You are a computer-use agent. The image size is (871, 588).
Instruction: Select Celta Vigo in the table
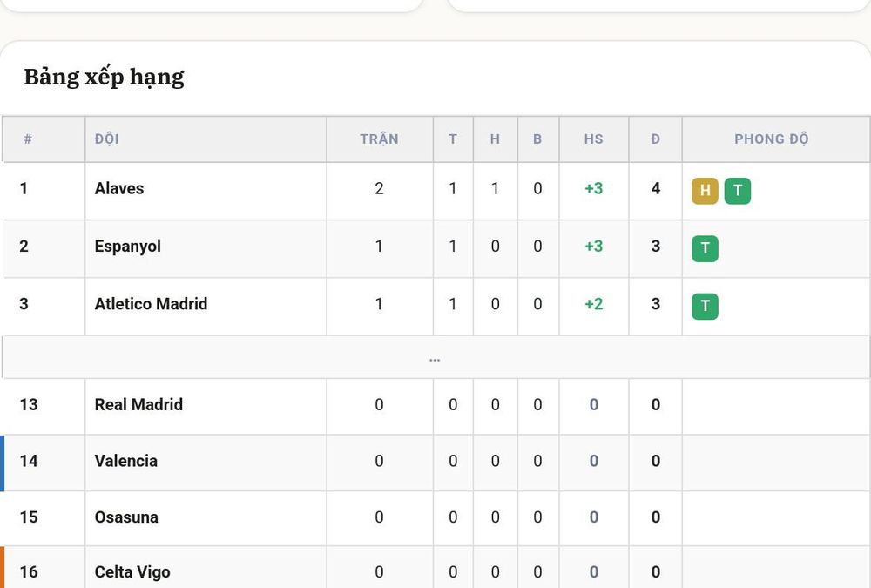[132, 571]
